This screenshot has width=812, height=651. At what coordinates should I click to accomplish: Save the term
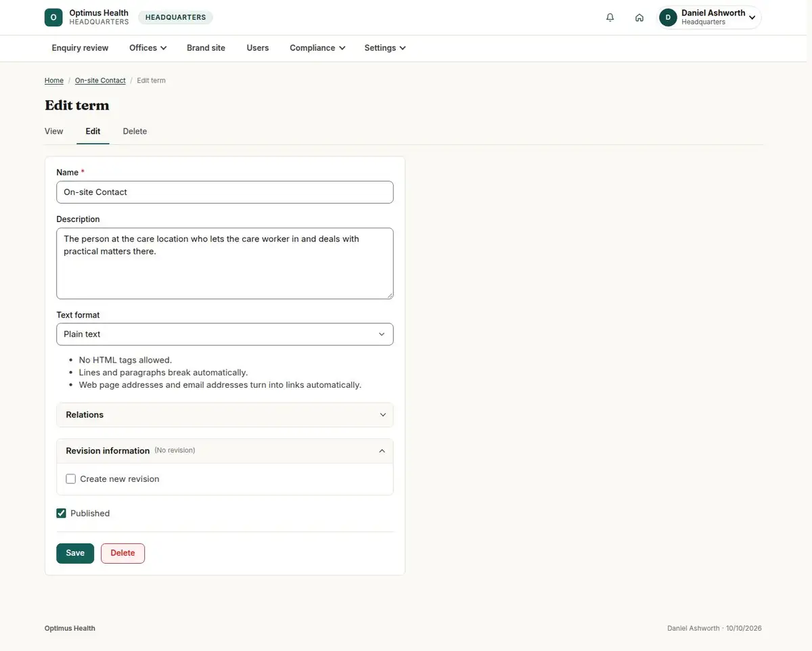point(75,553)
